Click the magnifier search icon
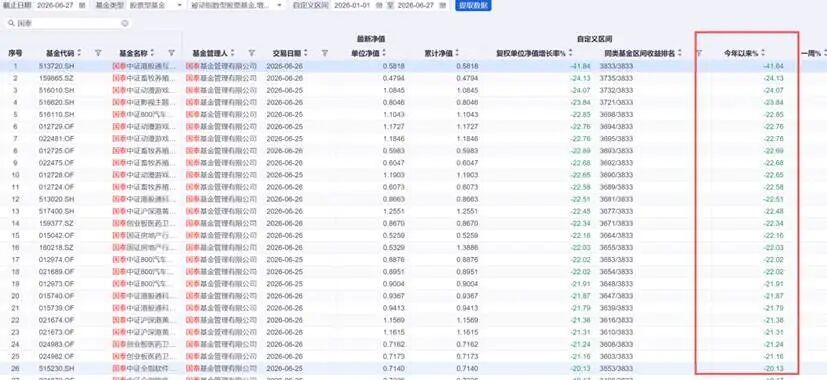Image resolution: width=827 pixels, height=380 pixels. point(11,23)
